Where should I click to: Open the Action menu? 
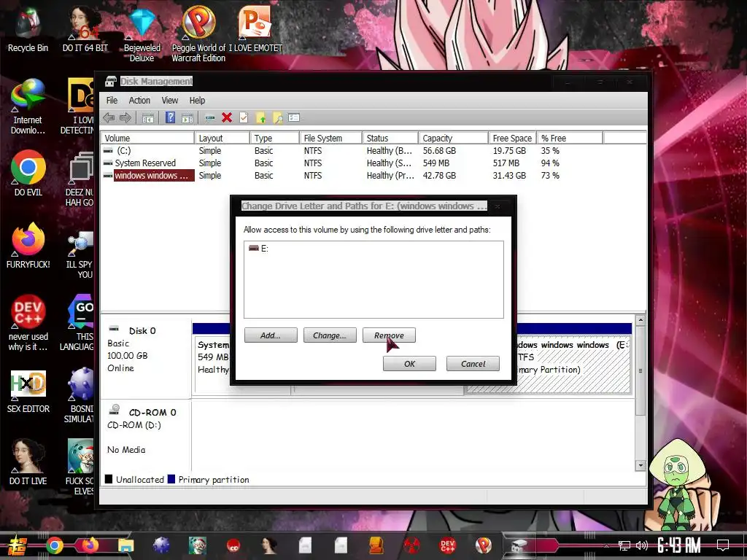pyautogui.click(x=139, y=101)
